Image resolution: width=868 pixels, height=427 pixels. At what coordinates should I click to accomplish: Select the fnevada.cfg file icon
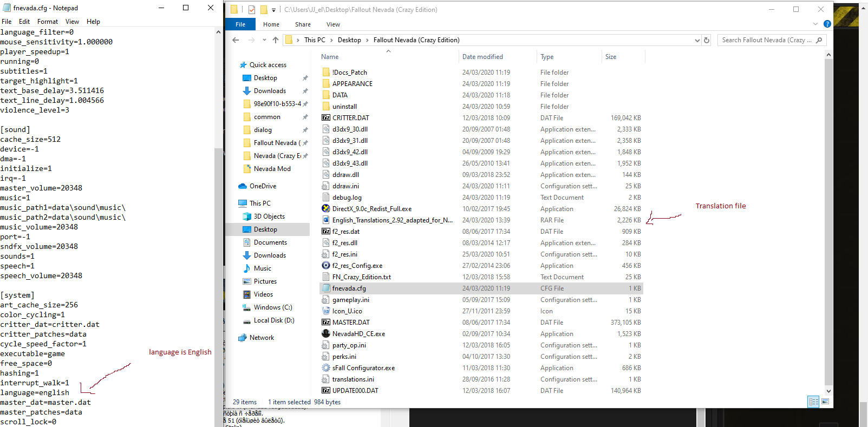point(326,288)
